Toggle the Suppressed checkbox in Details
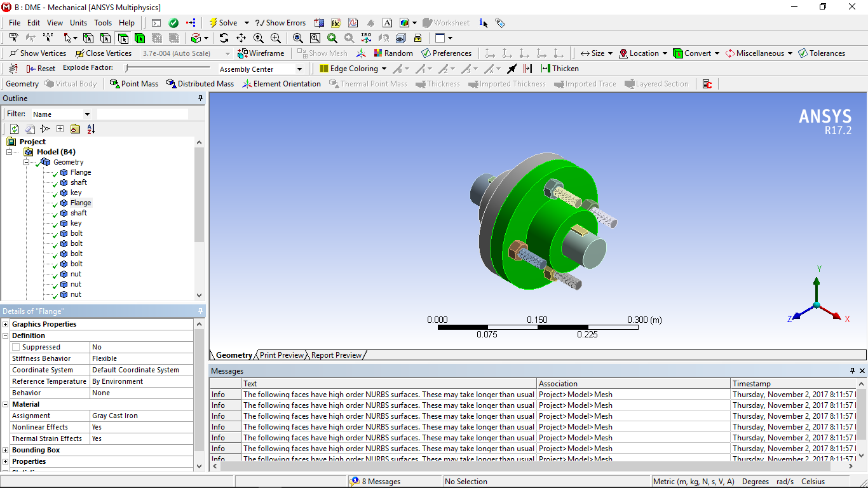This screenshot has height=488, width=868. click(16, 347)
